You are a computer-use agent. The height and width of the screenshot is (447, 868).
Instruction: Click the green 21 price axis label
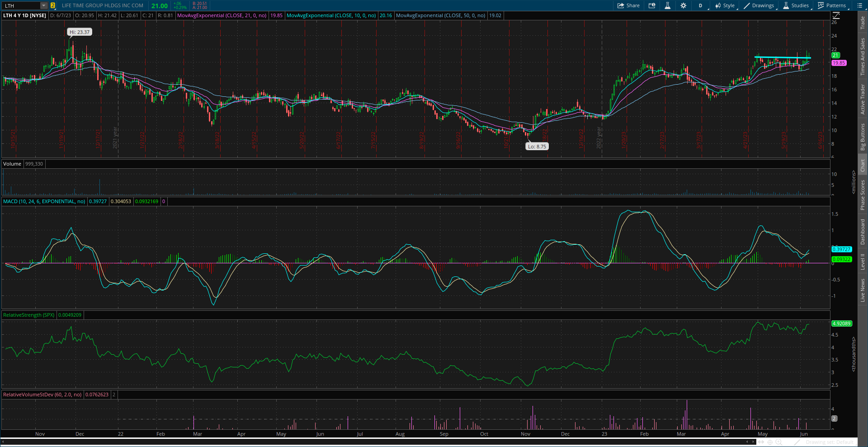(835, 55)
